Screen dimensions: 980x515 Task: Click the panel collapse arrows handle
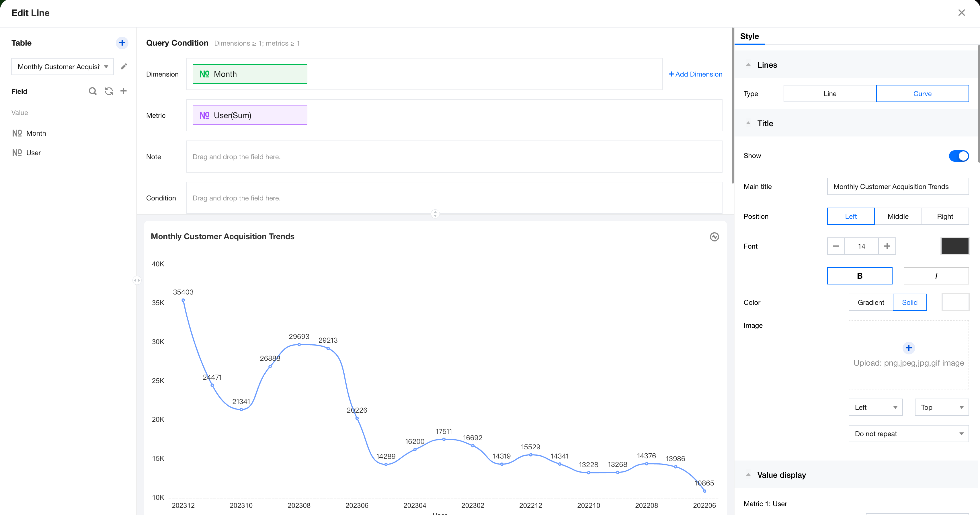[x=137, y=280]
